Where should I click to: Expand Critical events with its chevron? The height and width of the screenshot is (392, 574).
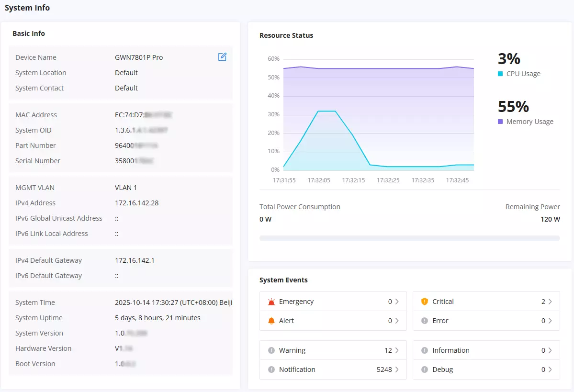[x=550, y=302]
